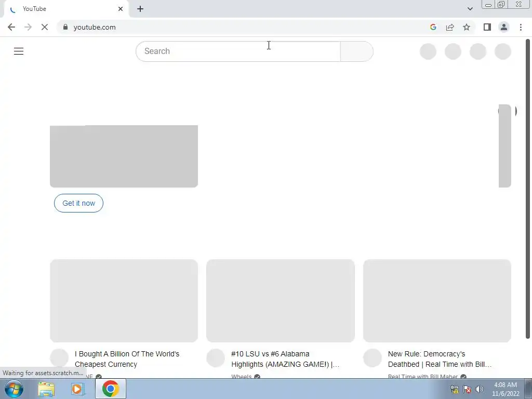Screen dimensions: 532x399
Task: Click the browser forward arrow
Action: (28, 27)
